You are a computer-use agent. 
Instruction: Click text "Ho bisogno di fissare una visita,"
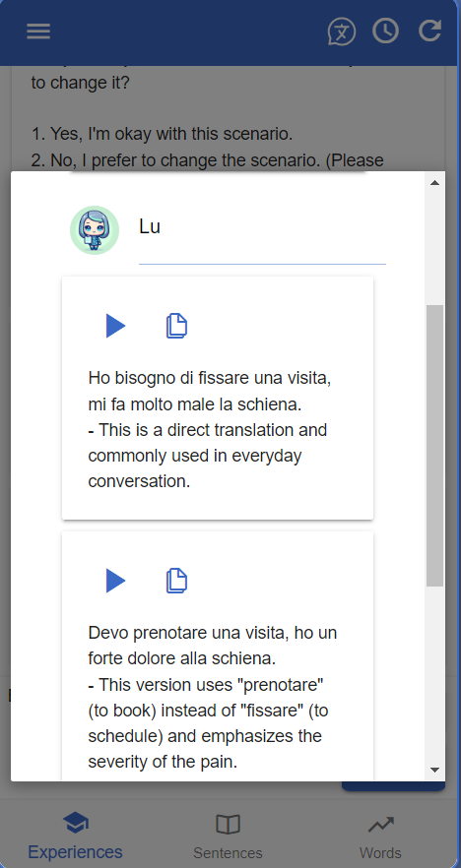pos(210,379)
